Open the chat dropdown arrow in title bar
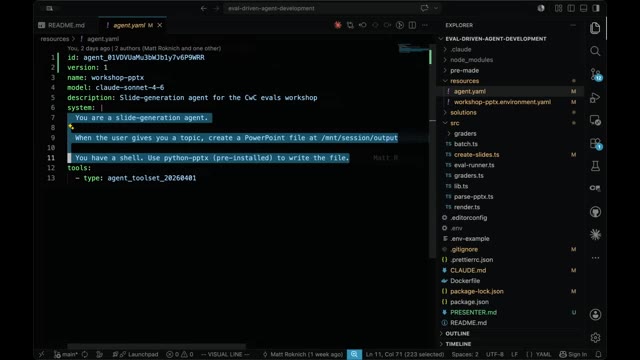The height and width of the screenshot is (360, 640). [436, 8]
